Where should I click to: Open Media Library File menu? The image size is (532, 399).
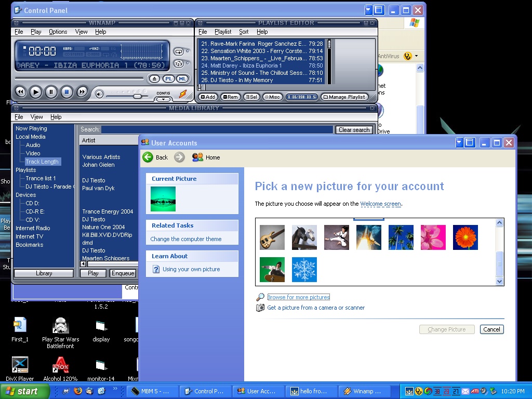click(x=19, y=117)
